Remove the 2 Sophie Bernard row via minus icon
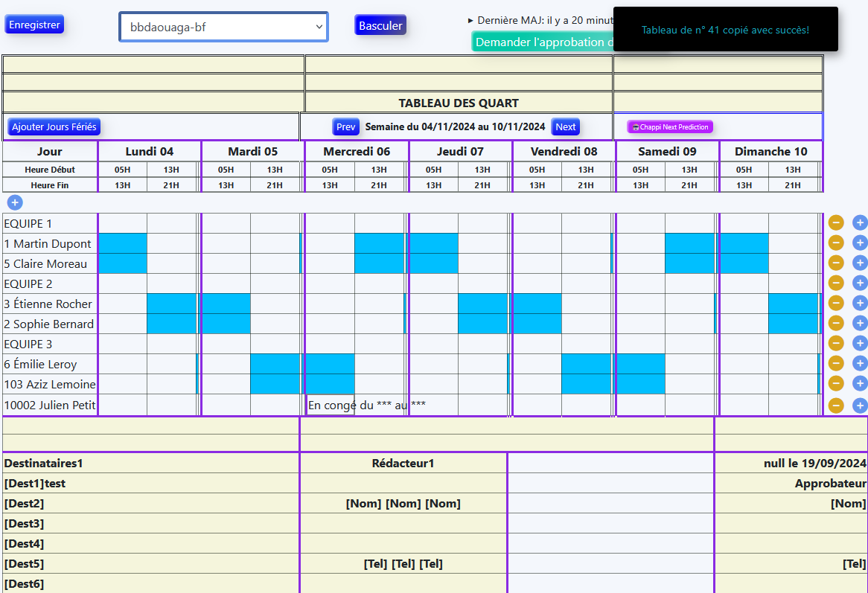868x593 pixels. (836, 323)
